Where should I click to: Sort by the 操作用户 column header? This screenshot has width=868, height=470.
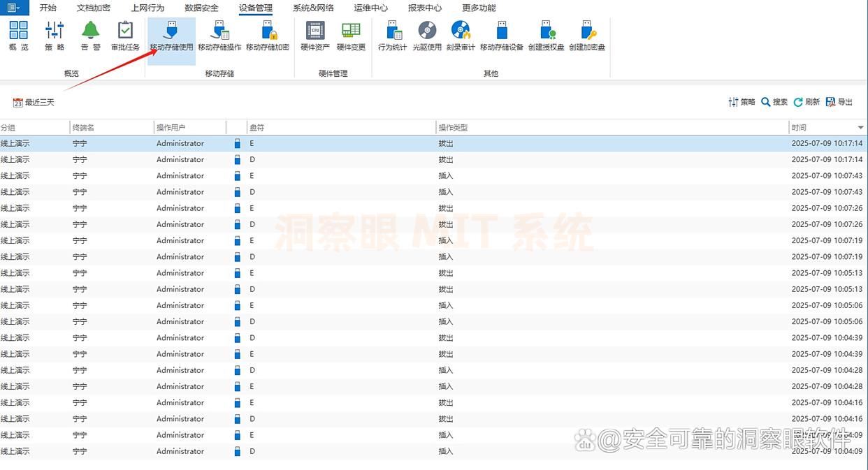coord(190,128)
